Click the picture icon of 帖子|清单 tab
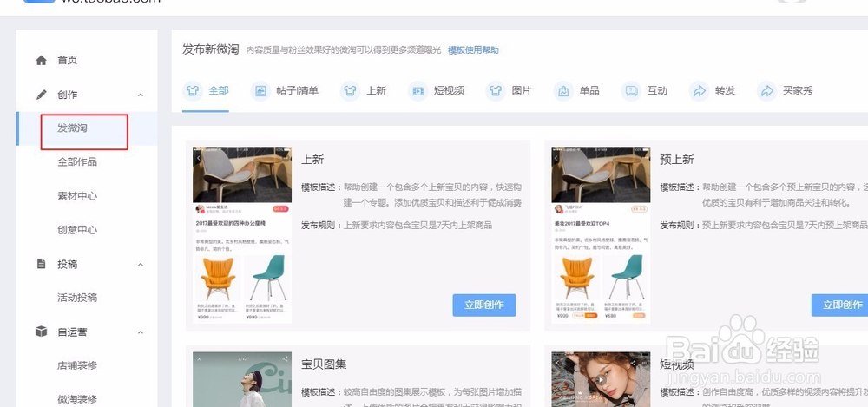868x407 pixels. (260, 91)
